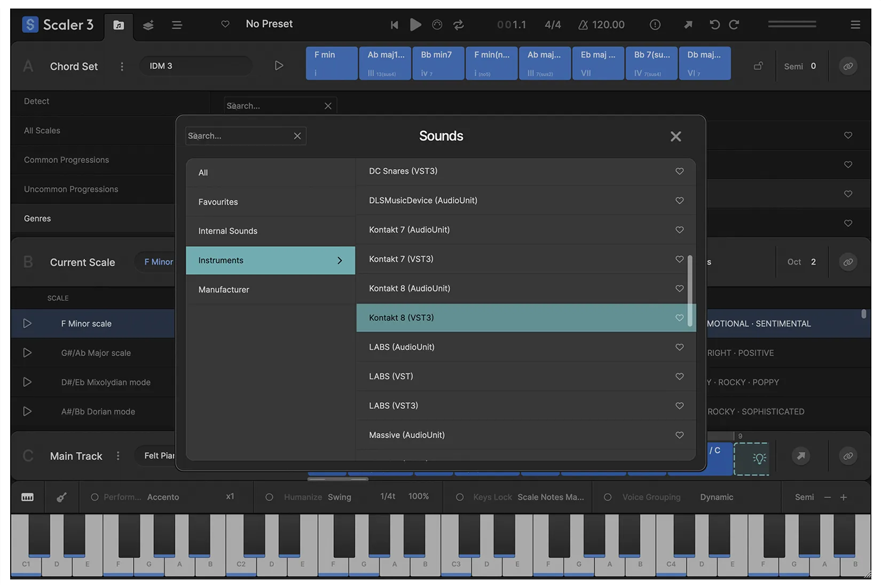Favourite the current preset heart icon
Screen dimensions: 881x588
[x=225, y=24]
